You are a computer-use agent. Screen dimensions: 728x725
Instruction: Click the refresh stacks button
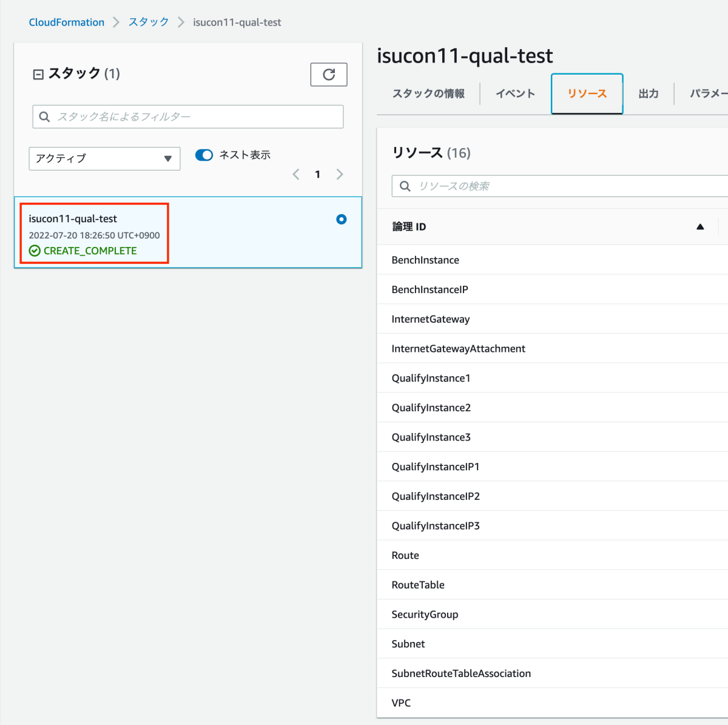click(x=328, y=75)
